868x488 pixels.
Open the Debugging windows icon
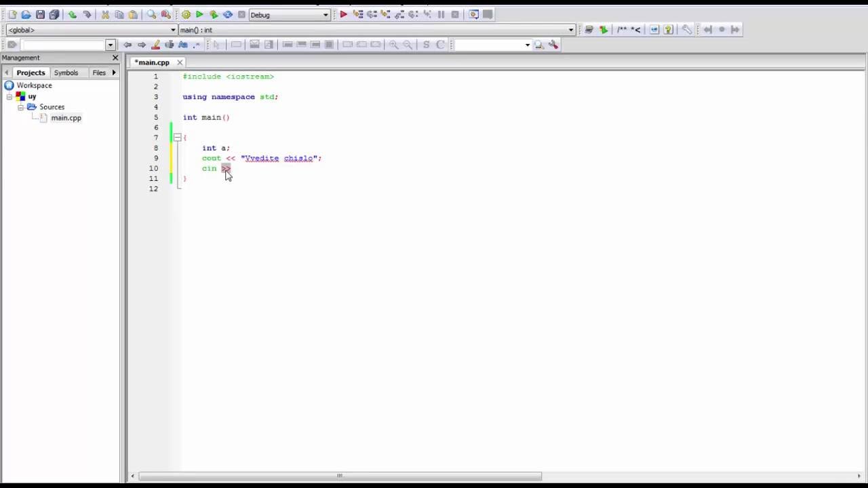(474, 14)
